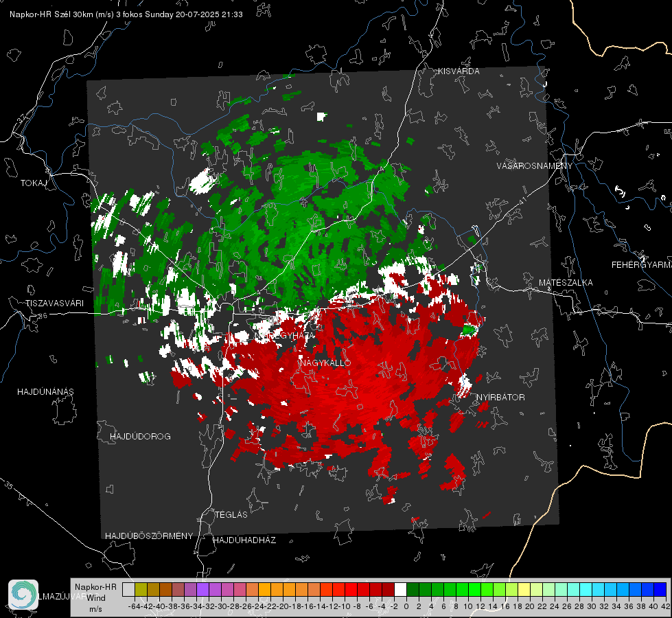672x618 pixels.
Task: Click the HAJDÚDOROG label
Action: pos(140,436)
